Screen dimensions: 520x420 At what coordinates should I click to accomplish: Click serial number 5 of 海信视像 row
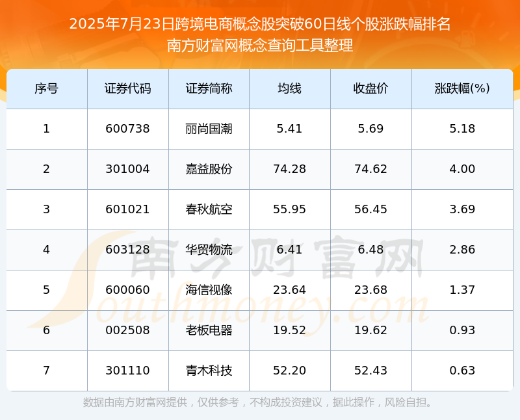click(x=46, y=290)
